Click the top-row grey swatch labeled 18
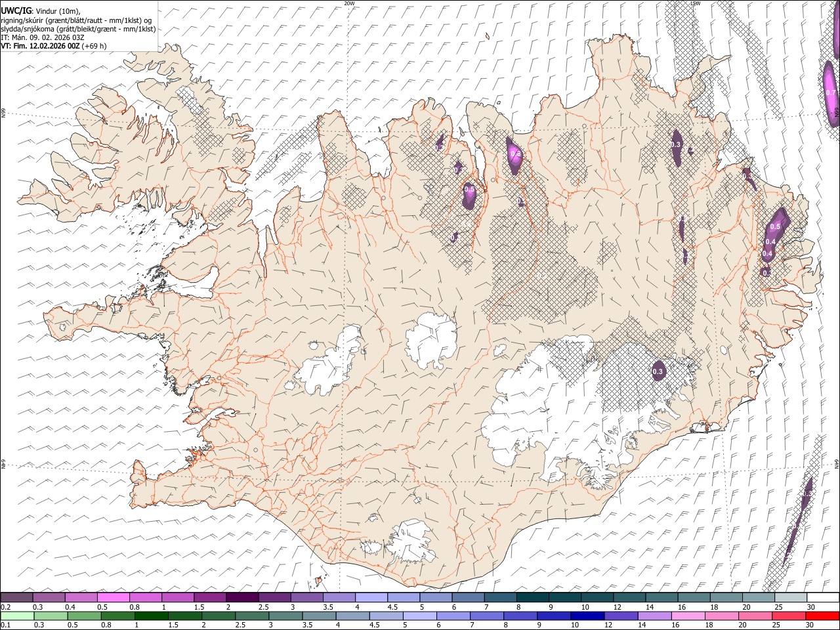Image resolution: width=840 pixels, height=630 pixels. pyautogui.click(x=726, y=597)
